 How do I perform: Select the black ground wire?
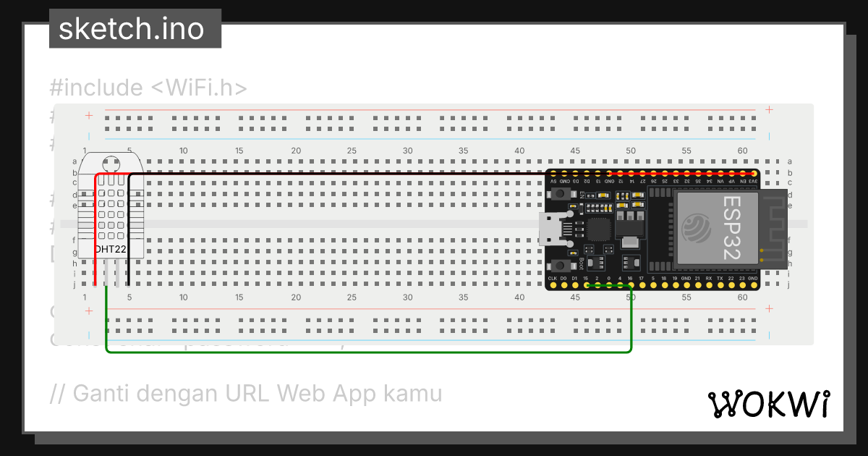[x=336, y=174]
